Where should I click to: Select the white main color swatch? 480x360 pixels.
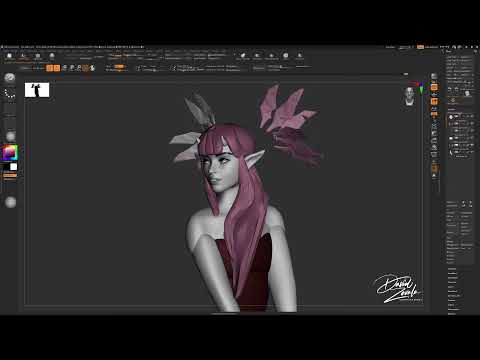point(13,167)
